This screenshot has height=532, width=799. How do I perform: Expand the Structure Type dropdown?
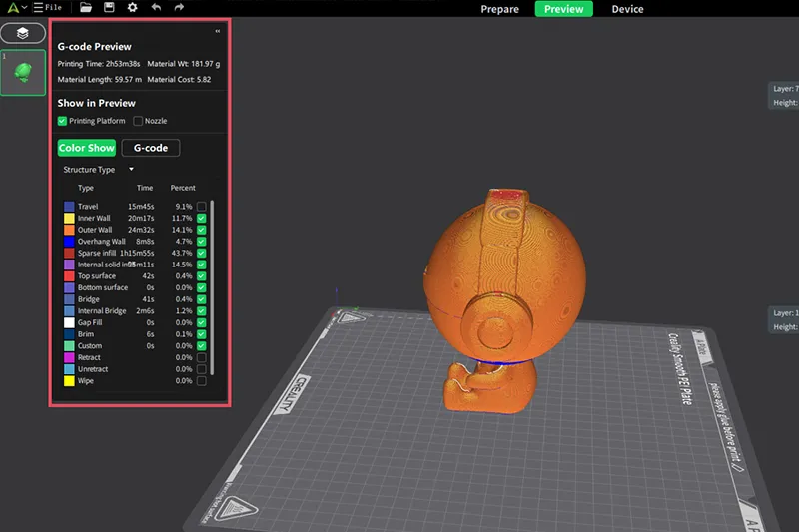pos(130,170)
